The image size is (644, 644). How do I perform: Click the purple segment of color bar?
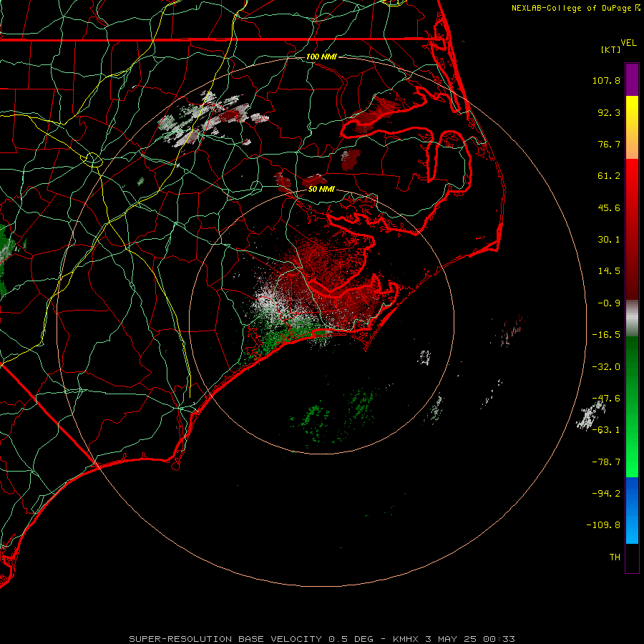pyautogui.click(x=632, y=79)
